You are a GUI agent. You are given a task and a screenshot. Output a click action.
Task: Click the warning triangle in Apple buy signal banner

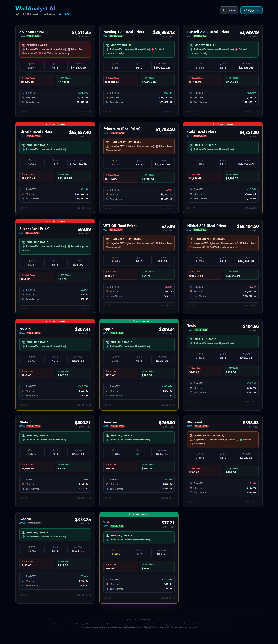click(x=130, y=321)
